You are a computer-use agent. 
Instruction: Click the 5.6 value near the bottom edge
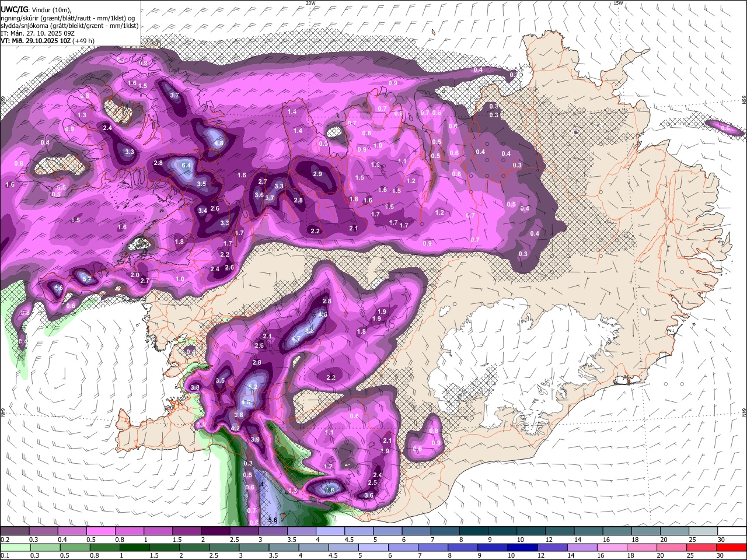pos(273,520)
